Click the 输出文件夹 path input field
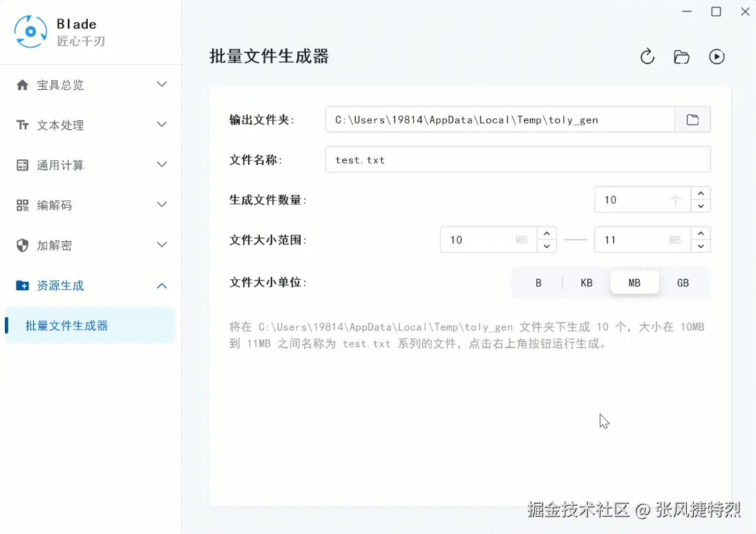 point(500,120)
